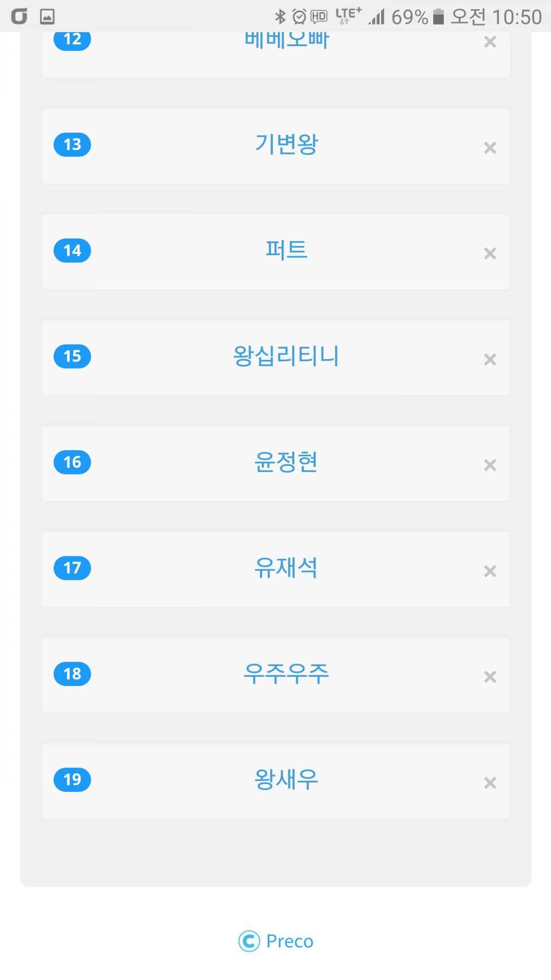Tap the 퍼트 name link

pyautogui.click(x=286, y=250)
